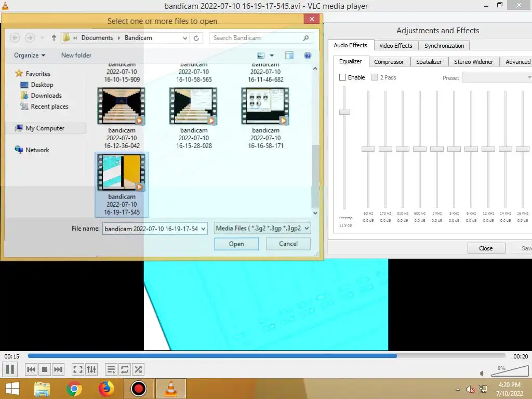Click the File name input field
The width and height of the screenshot is (532, 399).
pos(151,229)
